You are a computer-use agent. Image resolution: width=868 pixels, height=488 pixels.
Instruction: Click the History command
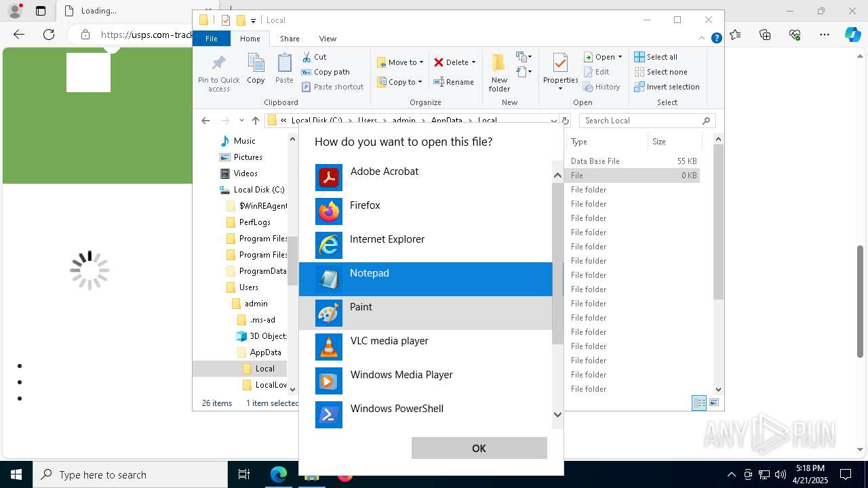coord(601,87)
